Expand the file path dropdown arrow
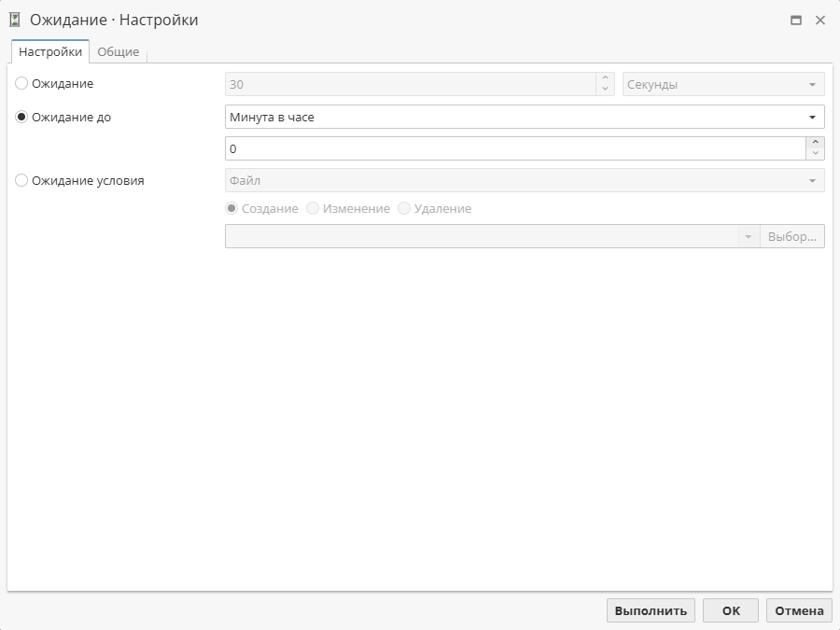The height and width of the screenshot is (630, 840). [x=748, y=236]
